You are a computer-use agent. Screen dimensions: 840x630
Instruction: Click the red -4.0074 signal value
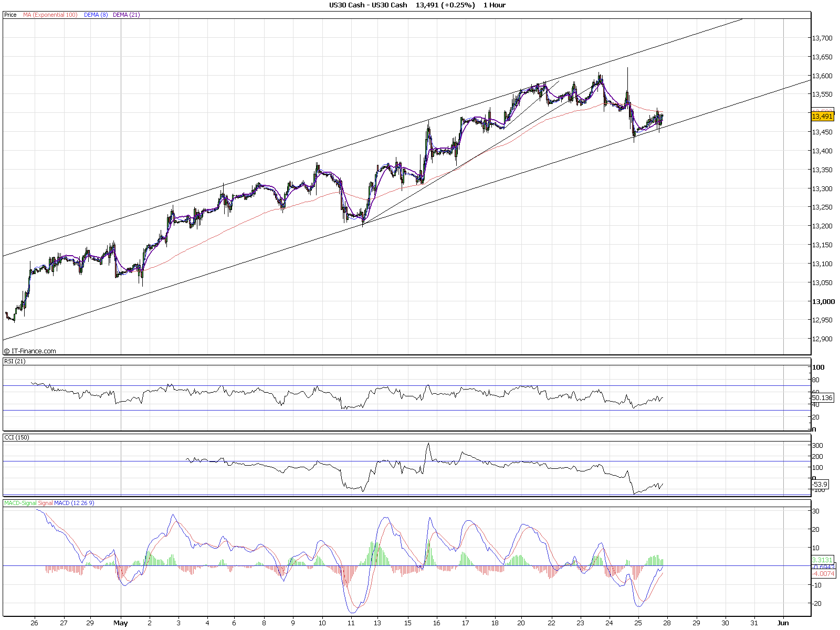[823, 573]
